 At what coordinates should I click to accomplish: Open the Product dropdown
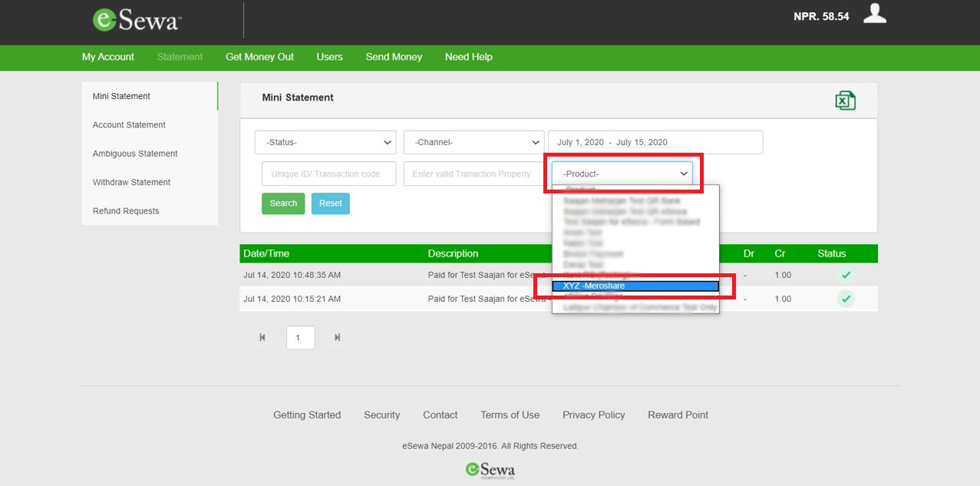(622, 173)
